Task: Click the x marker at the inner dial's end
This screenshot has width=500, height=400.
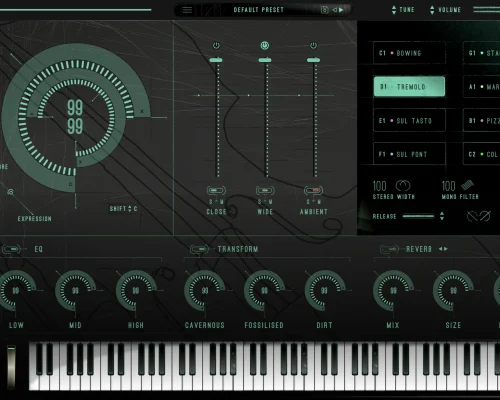Action: click(80, 162)
